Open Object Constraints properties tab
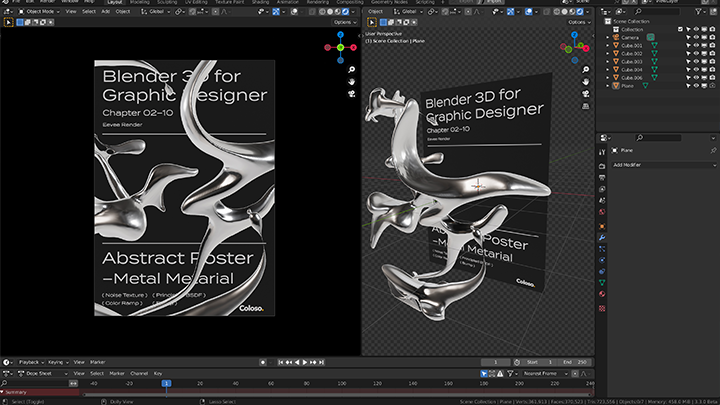Image resolution: width=720 pixels, height=405 pixels. pos(602,271)
